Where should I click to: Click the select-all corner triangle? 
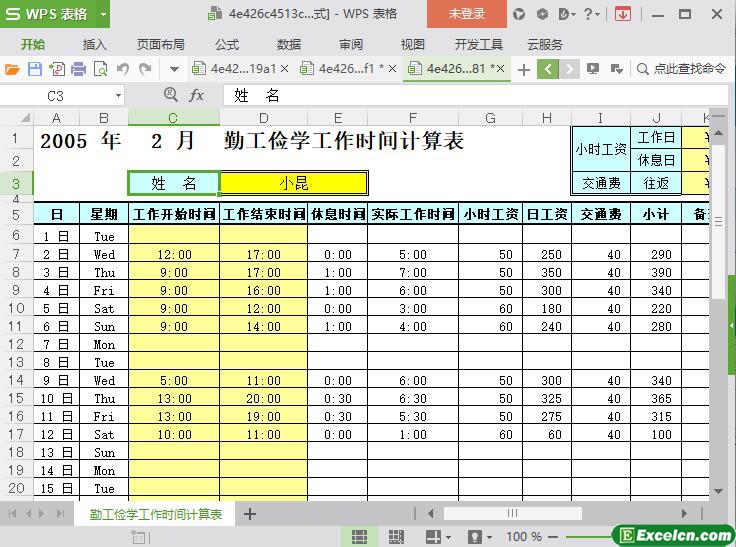(25, 117)
